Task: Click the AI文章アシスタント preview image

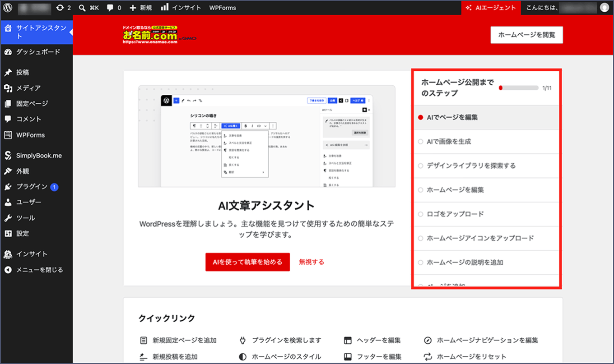Action: coord(267,136)
